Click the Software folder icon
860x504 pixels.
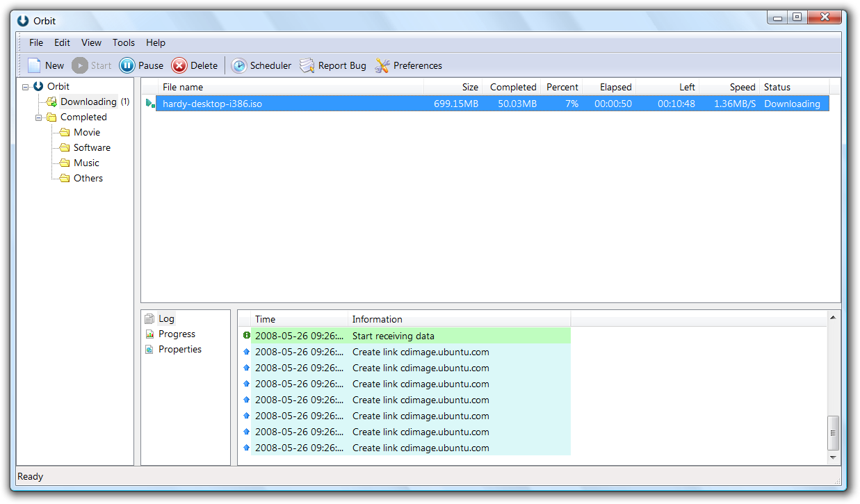[x=65, y=147]
